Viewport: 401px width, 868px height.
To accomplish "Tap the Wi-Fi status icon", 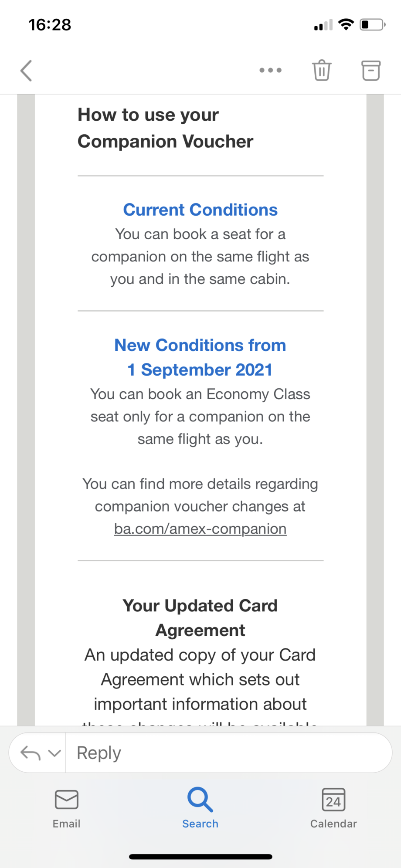I will click(346, 24).
